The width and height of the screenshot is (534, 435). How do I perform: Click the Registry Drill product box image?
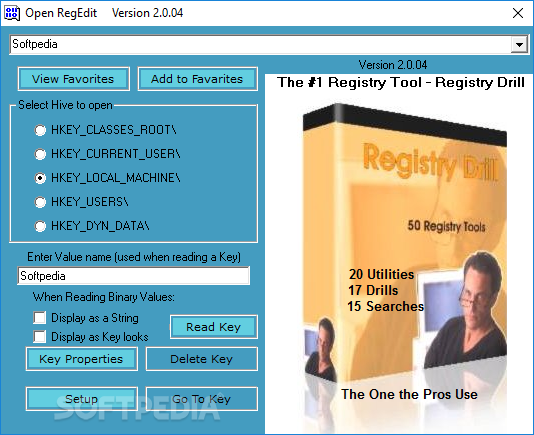click(x=405, y=244)
